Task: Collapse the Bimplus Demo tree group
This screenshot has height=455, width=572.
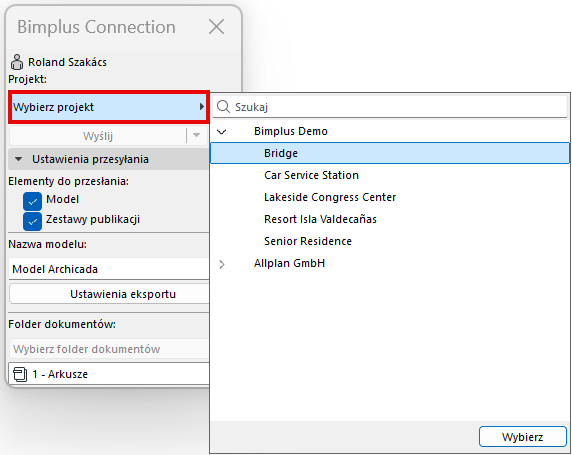Action: point(222,131)
